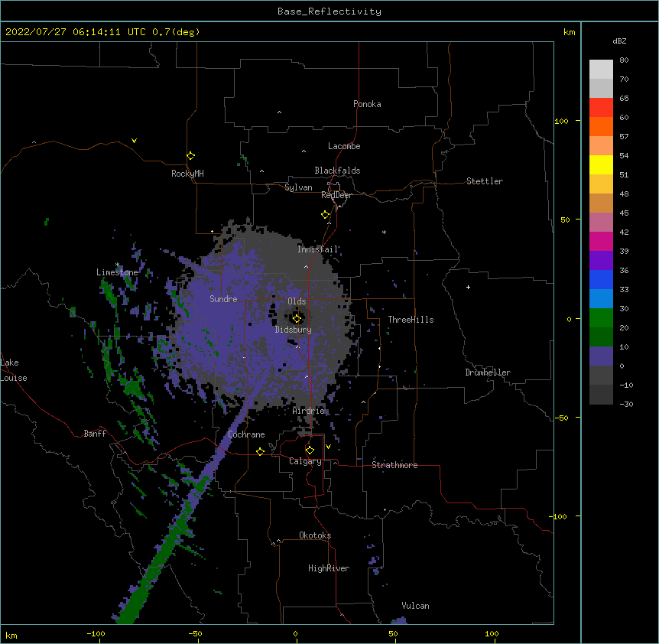Click the white asterisk marker east of Innisfail
Image resolution: width=659 pixels, height=644 pixels.
pyautogui.click(x=384, y=232)
